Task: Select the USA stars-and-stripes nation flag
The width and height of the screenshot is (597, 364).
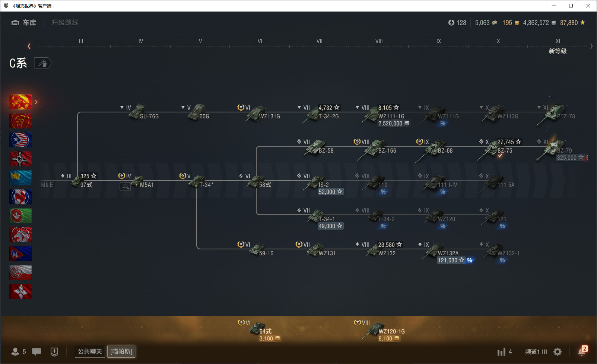Action: pos(20,140)
